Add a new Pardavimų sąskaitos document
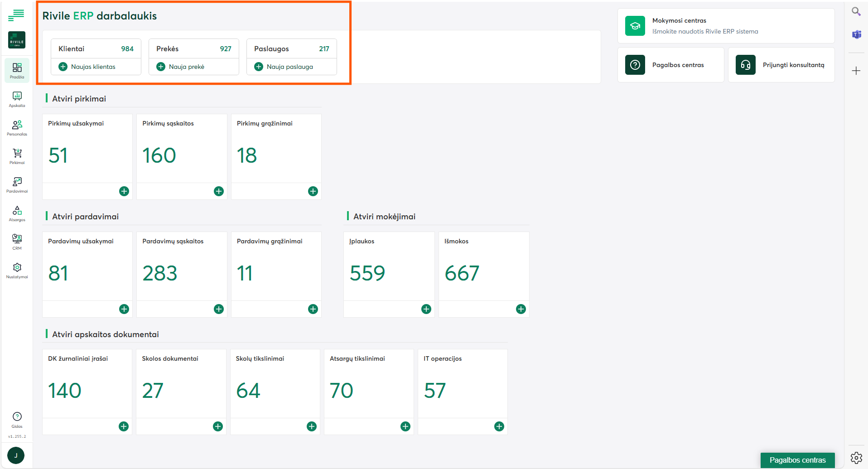Image resolution: width=868 pixels, height=469 pixels. (219, 309)
